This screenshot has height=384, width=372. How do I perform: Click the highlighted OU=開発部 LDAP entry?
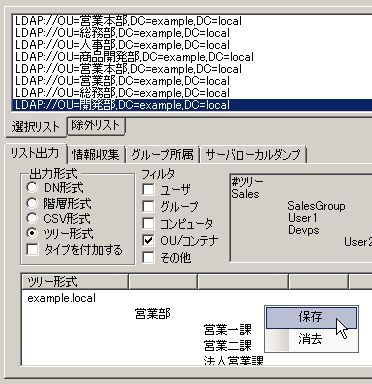coord(192,105)
